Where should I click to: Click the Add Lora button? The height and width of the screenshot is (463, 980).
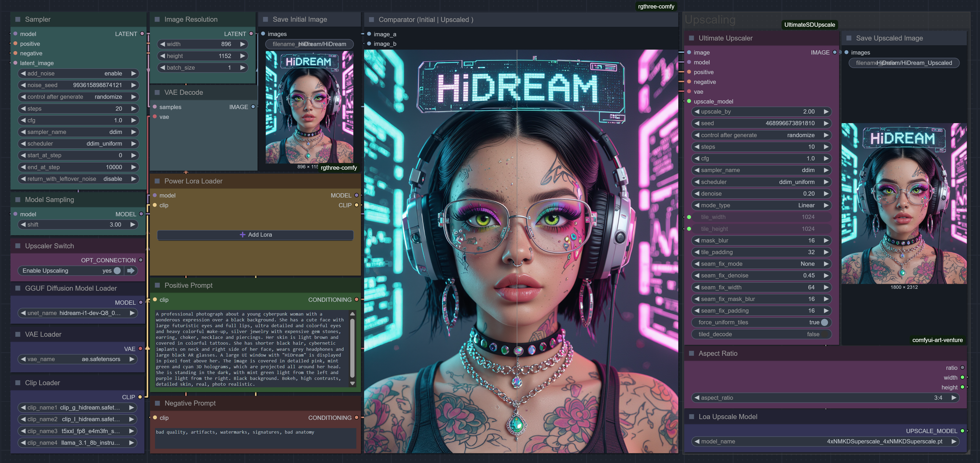(x=255, y=235)
